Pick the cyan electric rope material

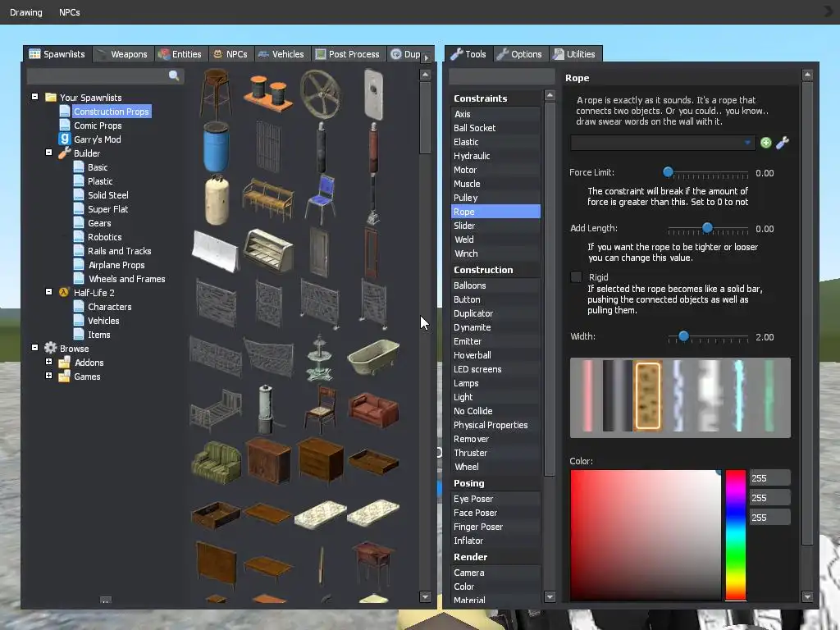pos(738,396)
